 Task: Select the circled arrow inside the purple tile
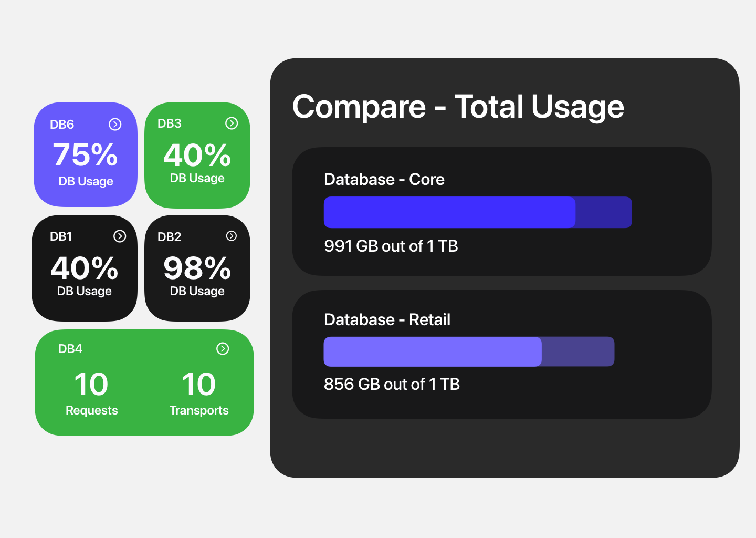coord(115,124)
